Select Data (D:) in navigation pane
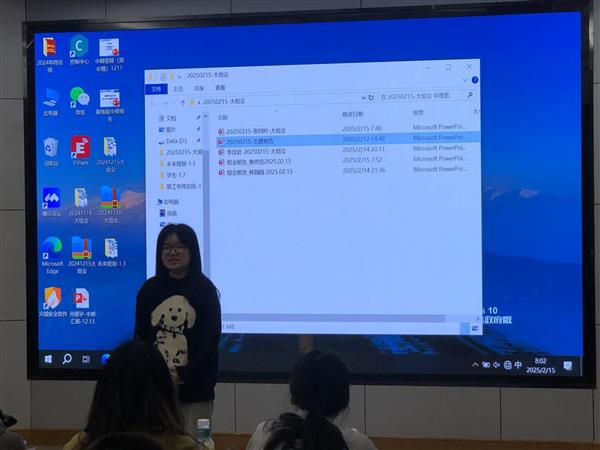The width and height of the screenshot is (600, 450). point(176,141)
